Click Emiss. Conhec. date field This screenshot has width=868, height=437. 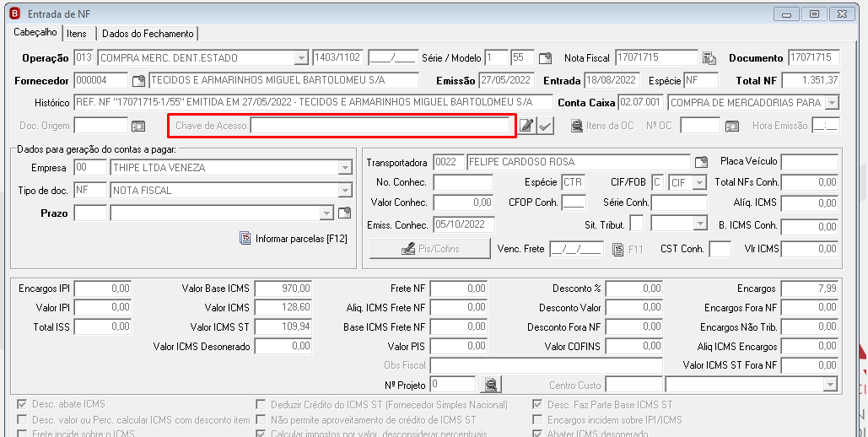tap(464, 225)
